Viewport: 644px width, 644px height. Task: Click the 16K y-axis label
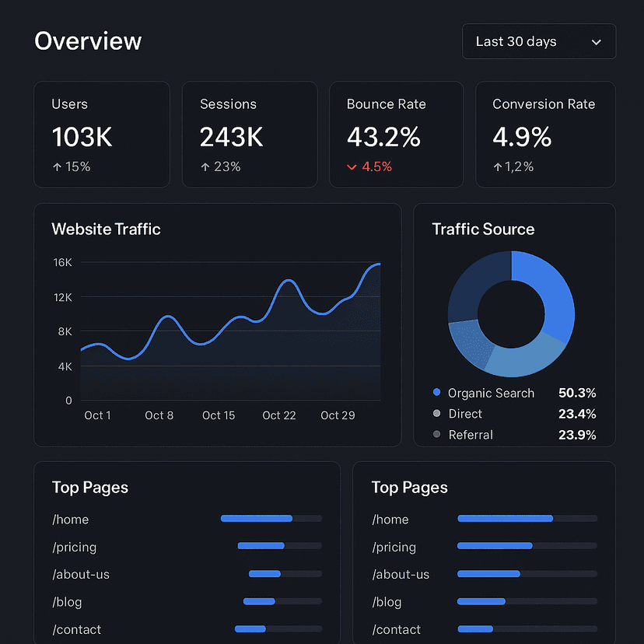pos(63,262)
